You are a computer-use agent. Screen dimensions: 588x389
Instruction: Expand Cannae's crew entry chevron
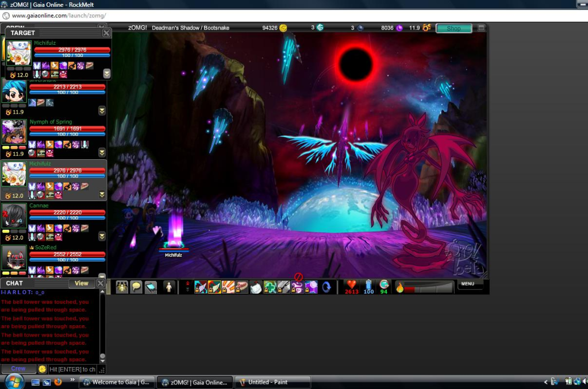pyautogui.click(x=102, y=236)
